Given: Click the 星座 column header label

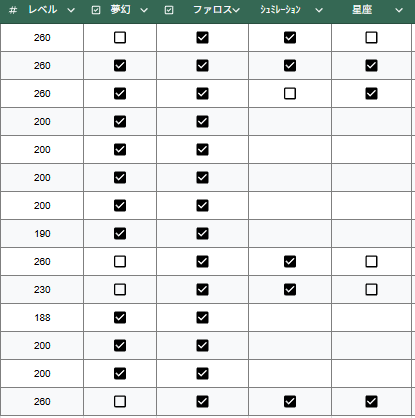Looking at the screenshot, I should tap(362, 10).
